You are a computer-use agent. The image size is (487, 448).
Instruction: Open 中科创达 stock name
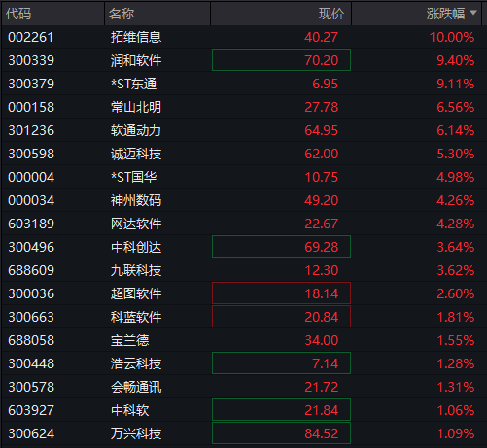[136, 247]
